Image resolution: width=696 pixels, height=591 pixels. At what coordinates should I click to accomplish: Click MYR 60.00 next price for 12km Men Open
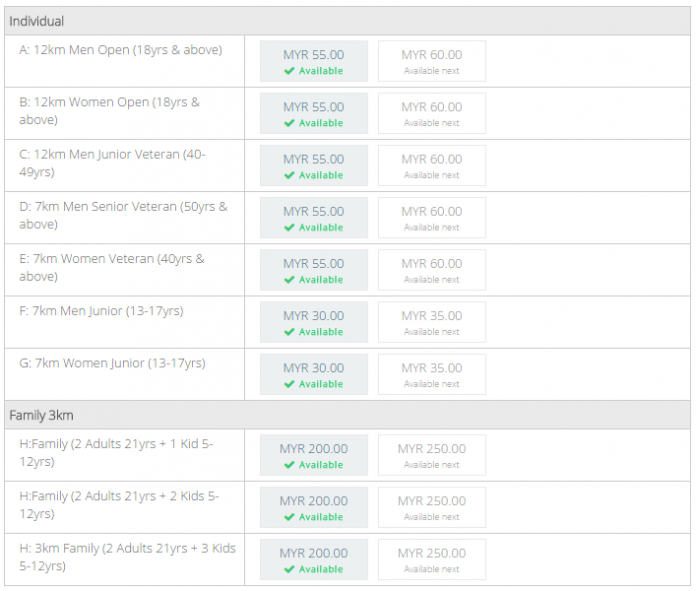431,61
